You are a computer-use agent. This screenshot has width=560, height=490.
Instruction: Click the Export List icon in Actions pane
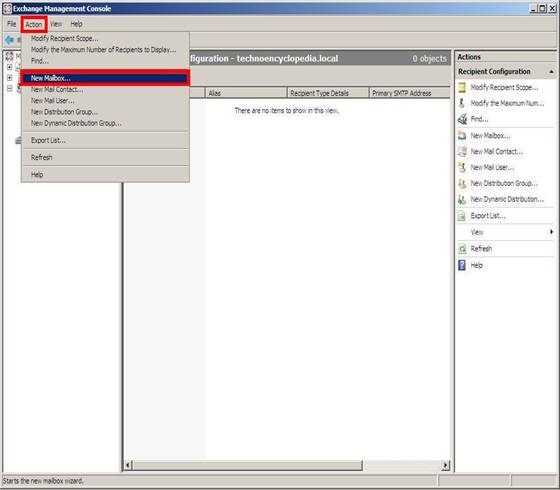462,216
